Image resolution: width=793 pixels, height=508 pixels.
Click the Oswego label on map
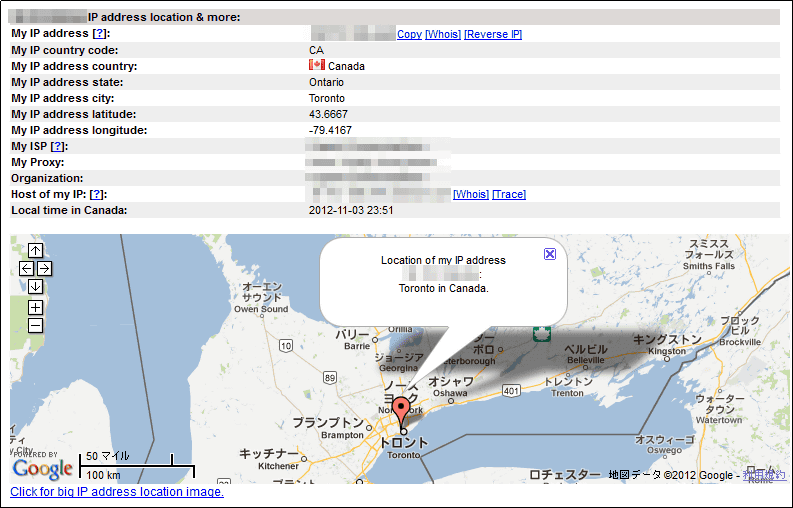pos(665,445)
